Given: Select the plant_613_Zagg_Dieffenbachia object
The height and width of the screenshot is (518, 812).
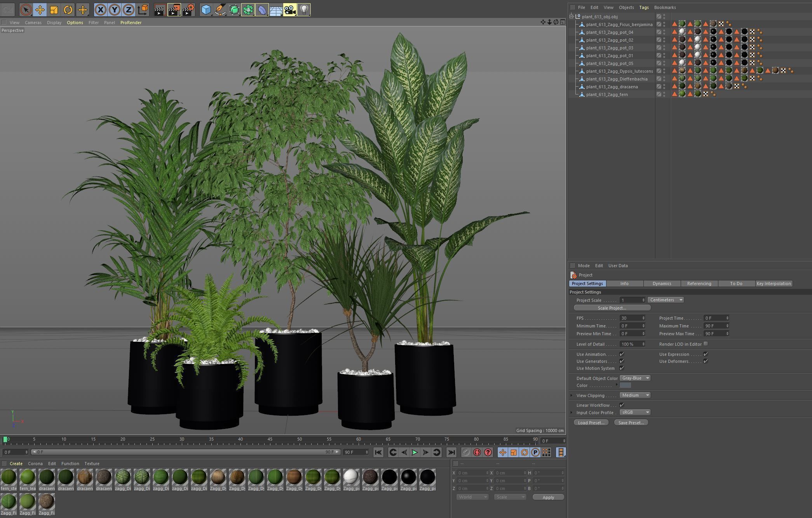Looking at the screenshot, I should pyautogui.click(x=617, y=79).
